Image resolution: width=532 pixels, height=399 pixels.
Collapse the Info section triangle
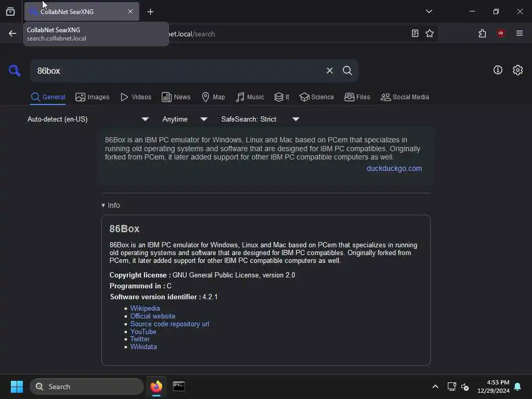tap(103, 205)
